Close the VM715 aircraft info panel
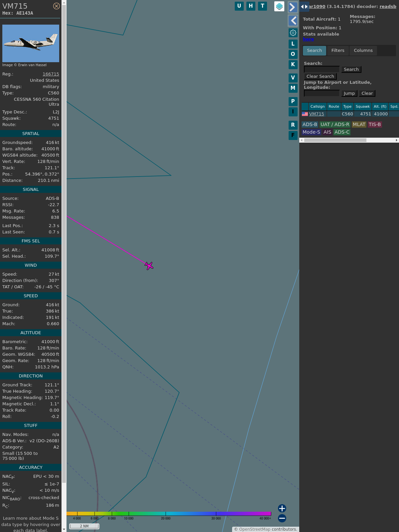Viewport: 399px width, 532px height. (57, 6)
